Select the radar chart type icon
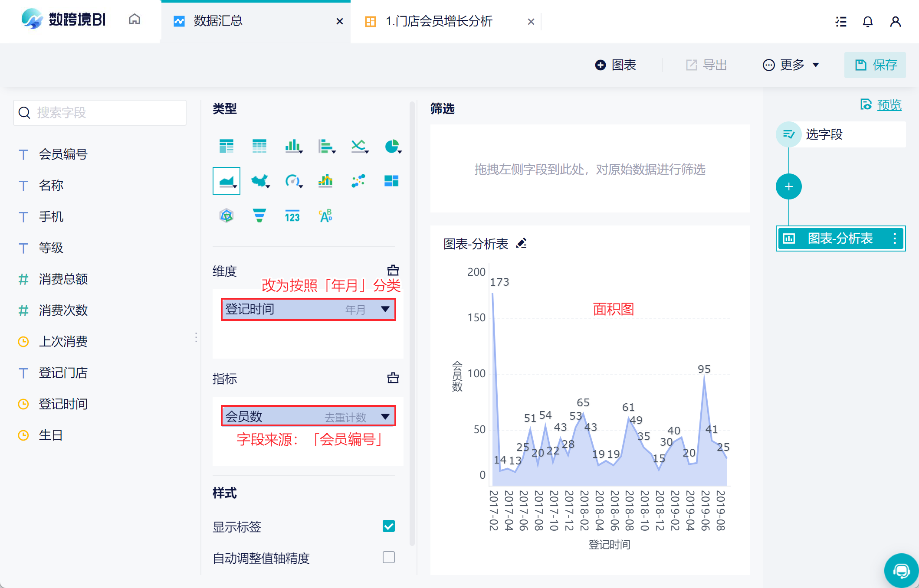The height and width of the screenshot is (588, 919). [226, 216]
